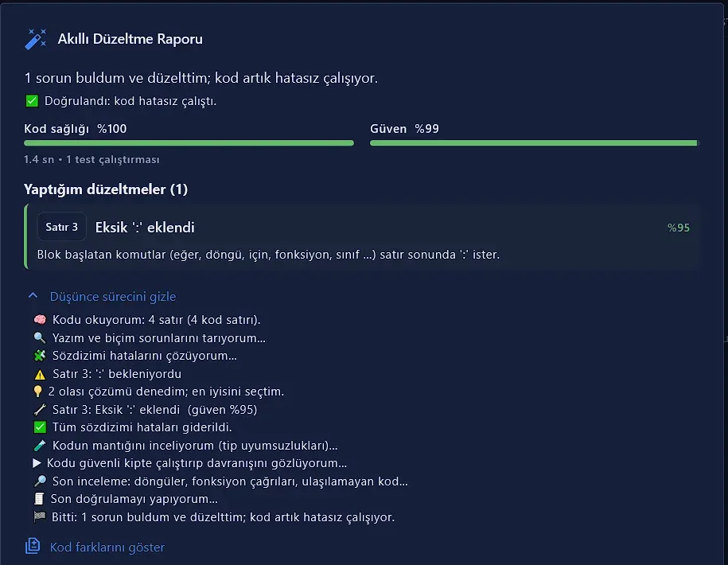Click 'Düşünce sürecini gizle' link

pyautogui.click(x=113, y=297)
